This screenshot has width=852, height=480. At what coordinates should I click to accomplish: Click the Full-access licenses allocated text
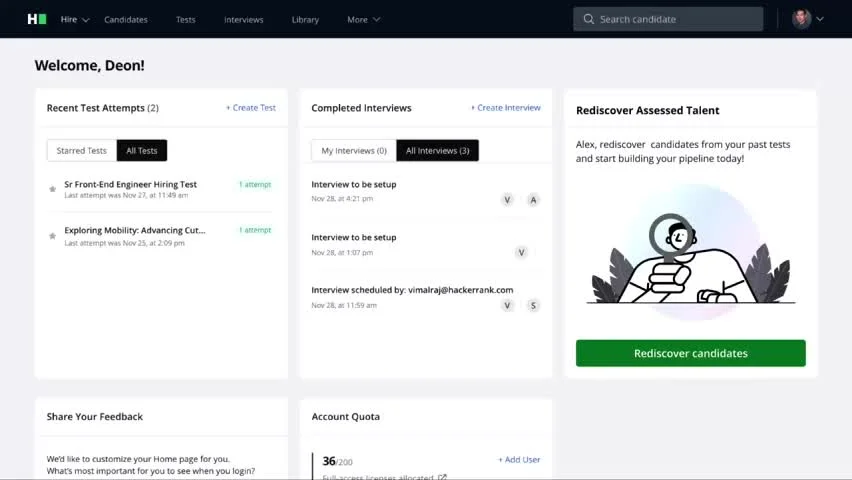(x=378, y=477)
